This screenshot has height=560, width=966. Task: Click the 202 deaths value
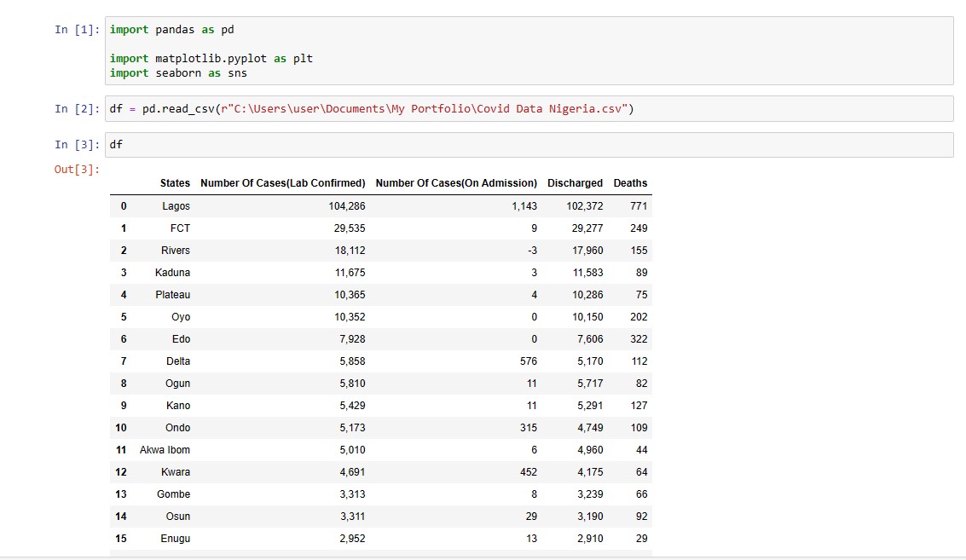pyautogui.click(x=639, y=317)
